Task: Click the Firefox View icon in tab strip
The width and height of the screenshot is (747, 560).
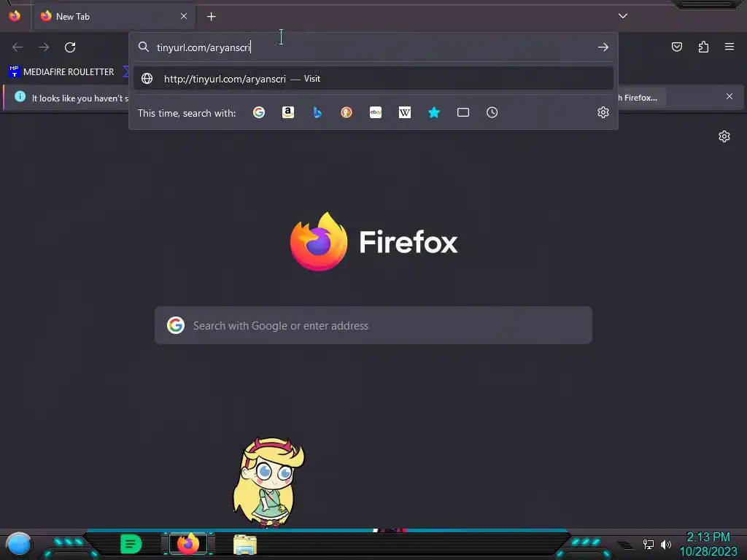Action: click(15, 16)
